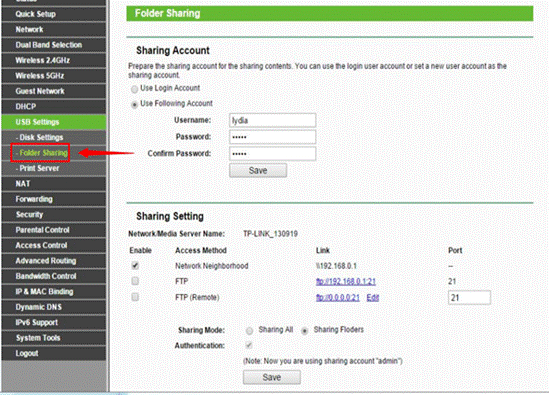549x395 pixels.
Task: Open IP & MAC Binding page
Action: 54,291
